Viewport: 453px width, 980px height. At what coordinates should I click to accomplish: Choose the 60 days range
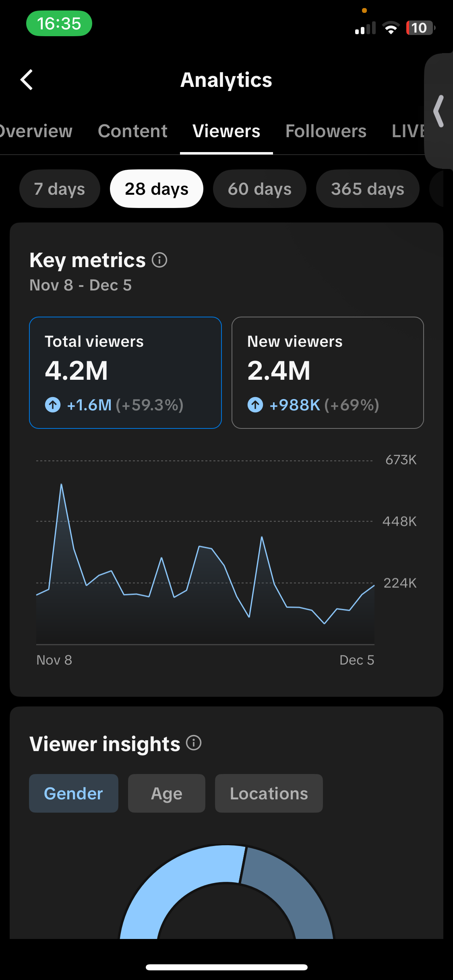259,189
